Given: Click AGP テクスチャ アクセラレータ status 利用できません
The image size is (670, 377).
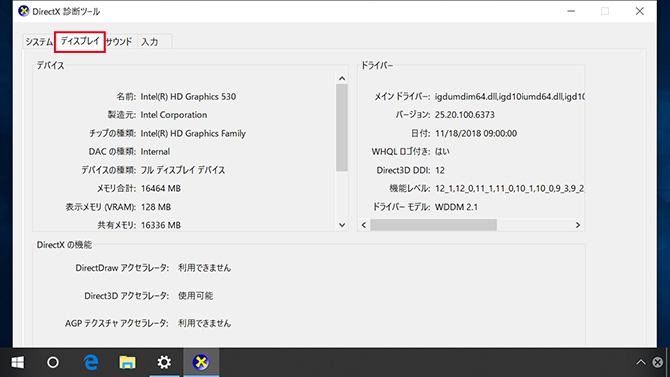Looking at the screenshot, I should click(x=204, y=323).
